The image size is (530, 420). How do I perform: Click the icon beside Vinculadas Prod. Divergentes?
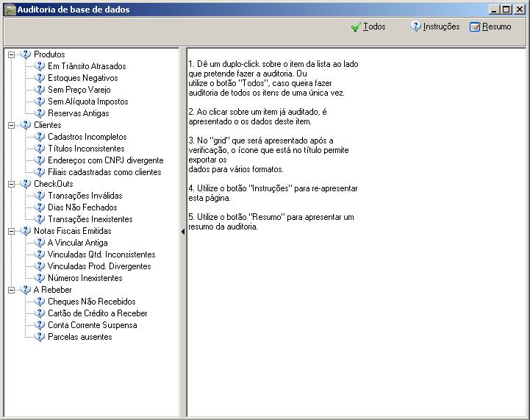pyautogui.click(x=39, y=266)
